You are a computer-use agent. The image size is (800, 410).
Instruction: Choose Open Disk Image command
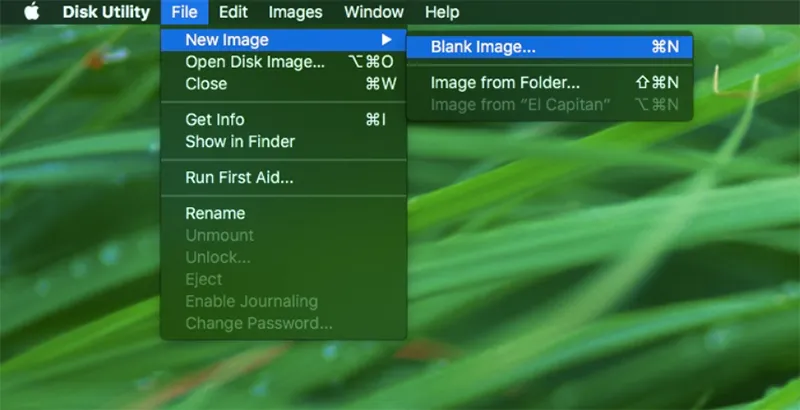pos(255,62)
